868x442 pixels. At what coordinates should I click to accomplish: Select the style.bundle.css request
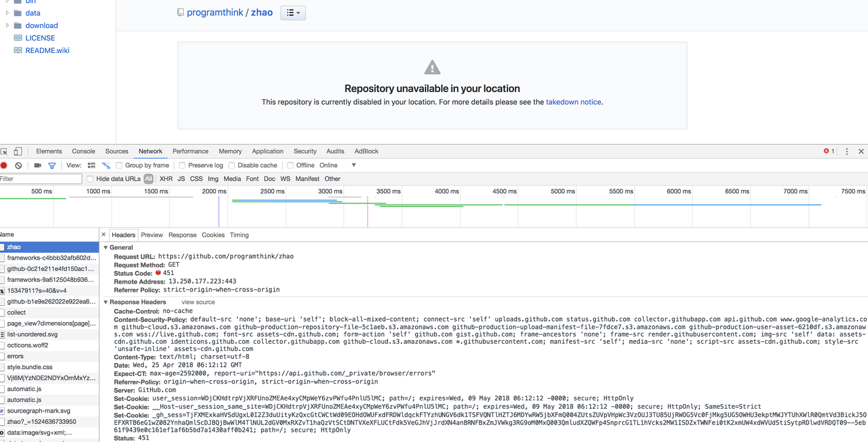pyautogui.click(x=49, y=367)
